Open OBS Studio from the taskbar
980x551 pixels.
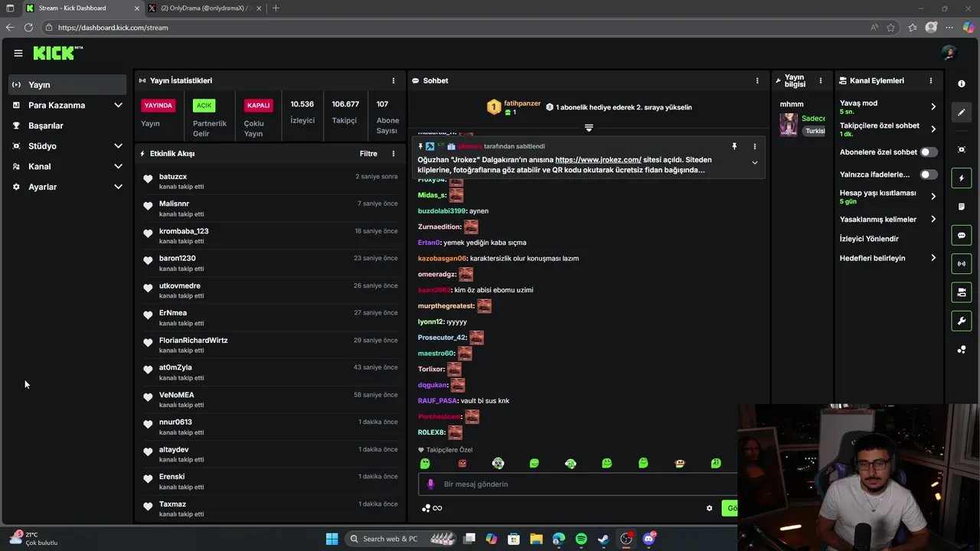(x=626, y=539)
